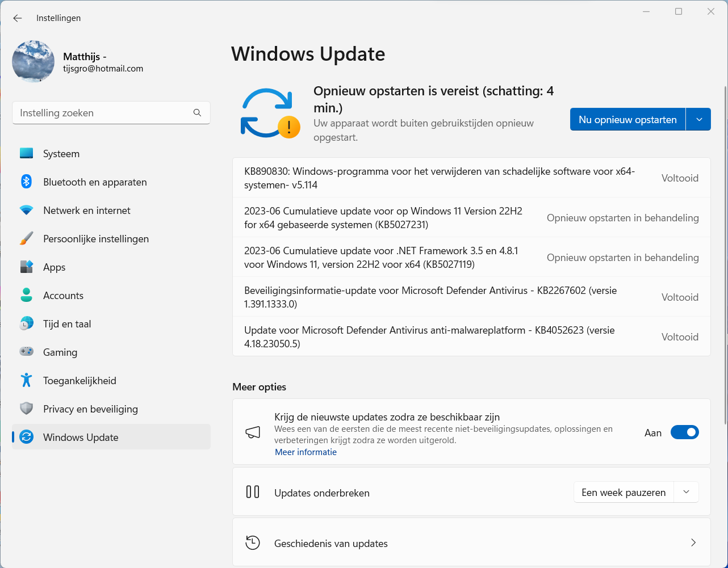728x568 pixels.
Task: Open the Meer informatie link
Action: [306, 452]
